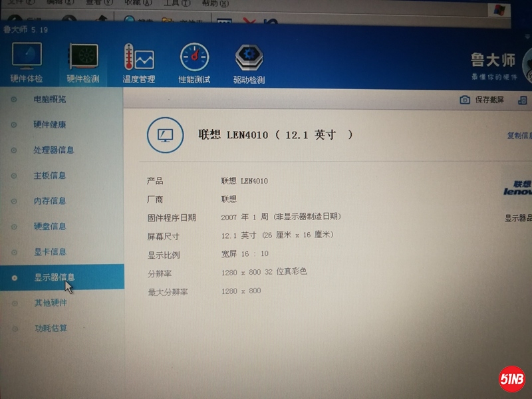
Task: Open 驱动检测 driver detection icon
Action: 249,60
